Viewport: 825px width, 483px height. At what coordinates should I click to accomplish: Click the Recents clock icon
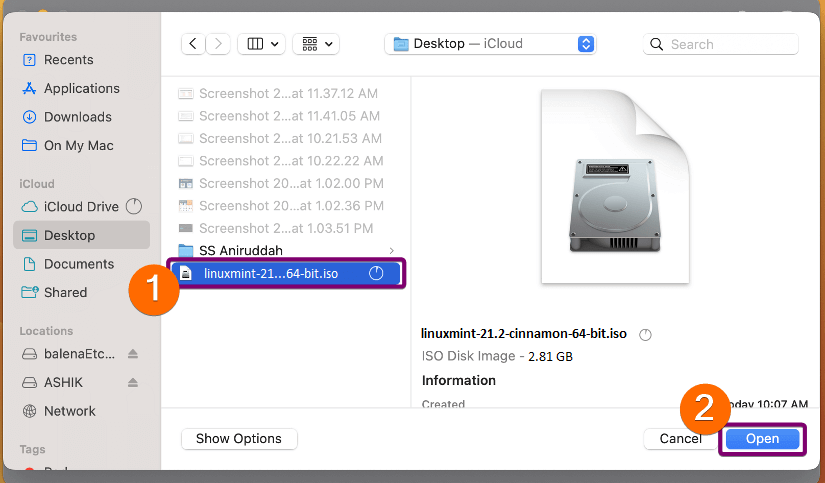tap(29, 60)
